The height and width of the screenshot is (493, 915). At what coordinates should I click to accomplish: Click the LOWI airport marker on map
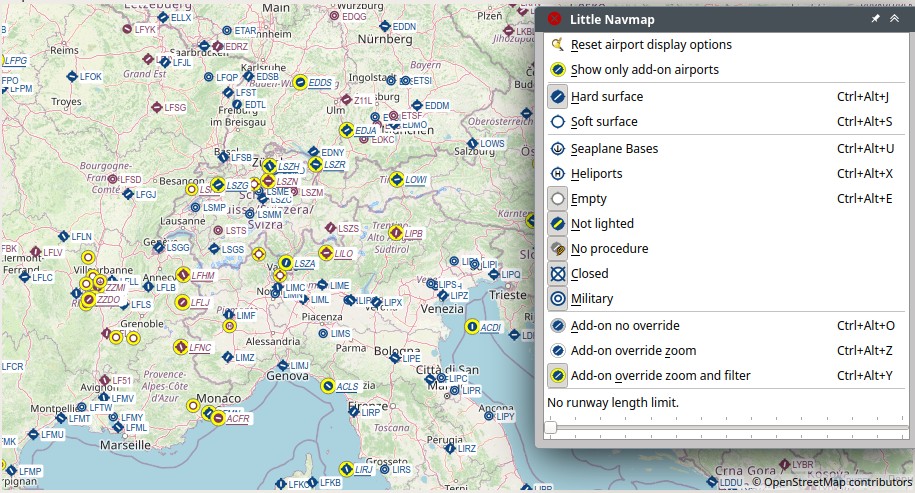point(397,180)
